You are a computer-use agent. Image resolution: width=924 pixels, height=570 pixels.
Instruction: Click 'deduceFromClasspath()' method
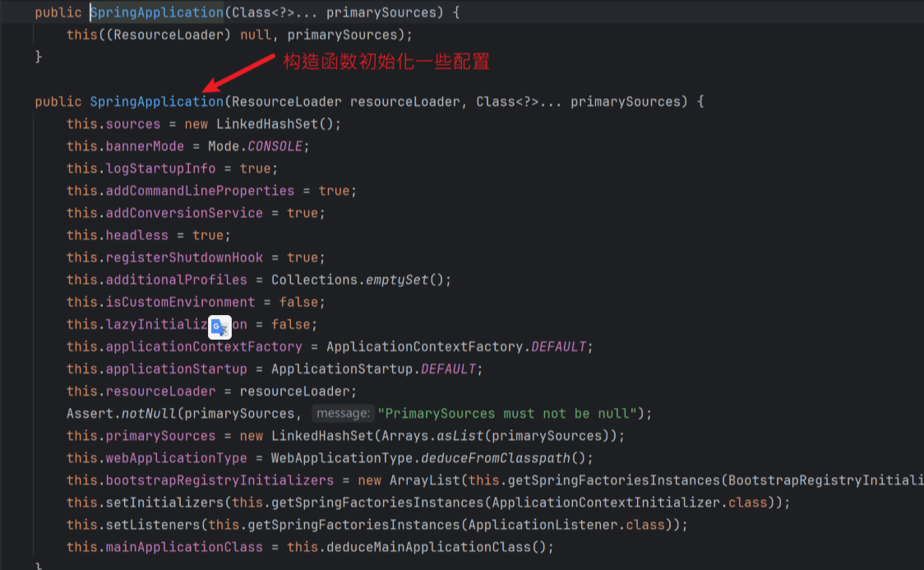502,458
